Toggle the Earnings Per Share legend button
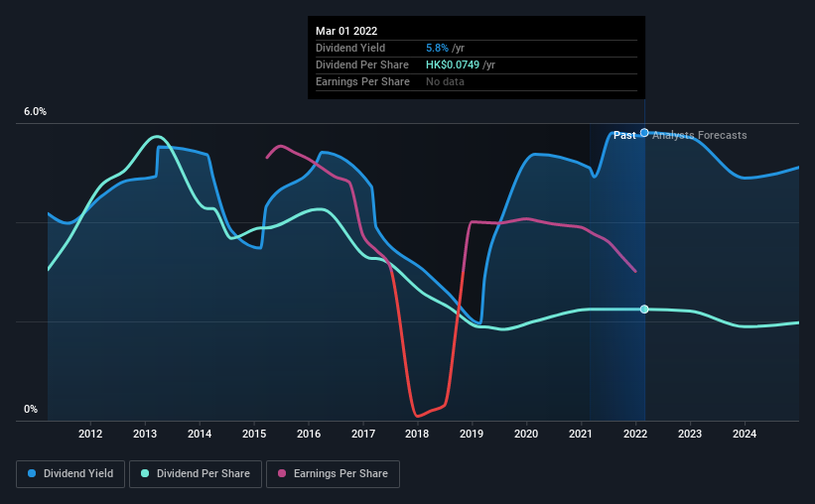 pos(333,474)
